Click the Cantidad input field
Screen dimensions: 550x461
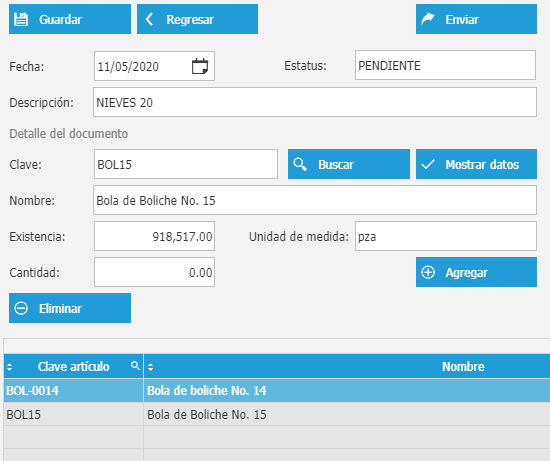pos(154,272)
